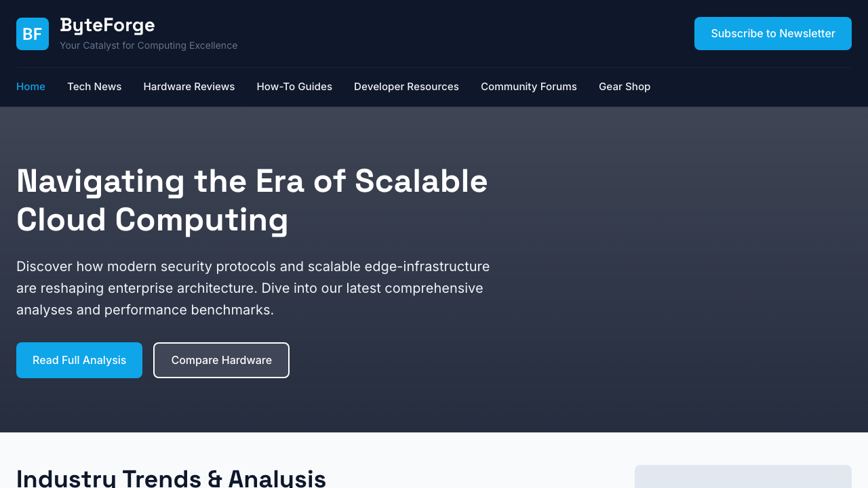Viewport: 868px width, 488px height.
Task: Go to the Home nav link
Action: tap(31, 87)
